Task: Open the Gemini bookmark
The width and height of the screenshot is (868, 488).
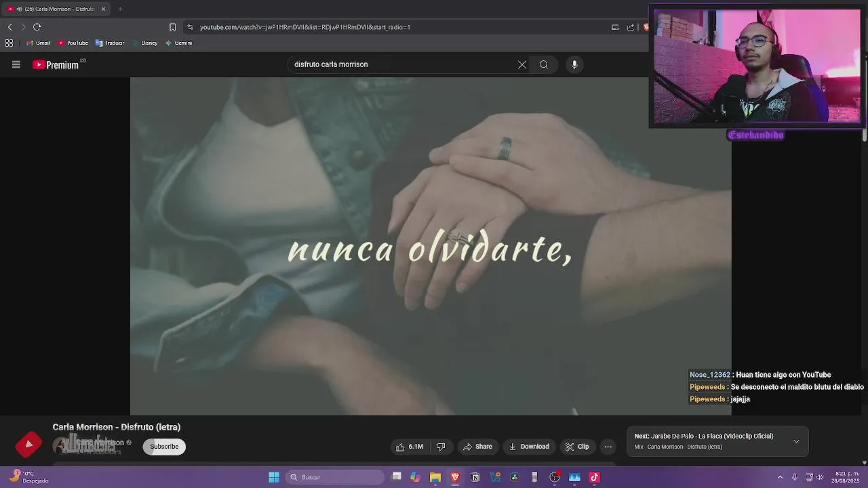Action: click(178, 43)
